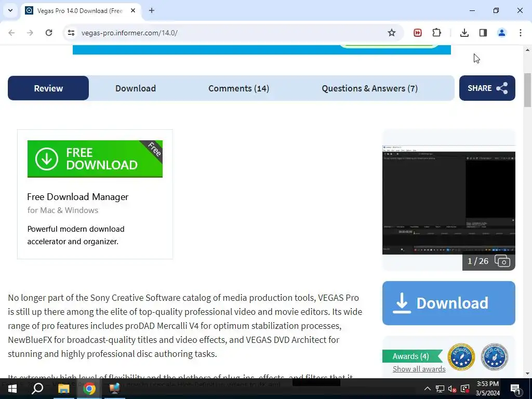Click the blue Download button

point(448,303)
